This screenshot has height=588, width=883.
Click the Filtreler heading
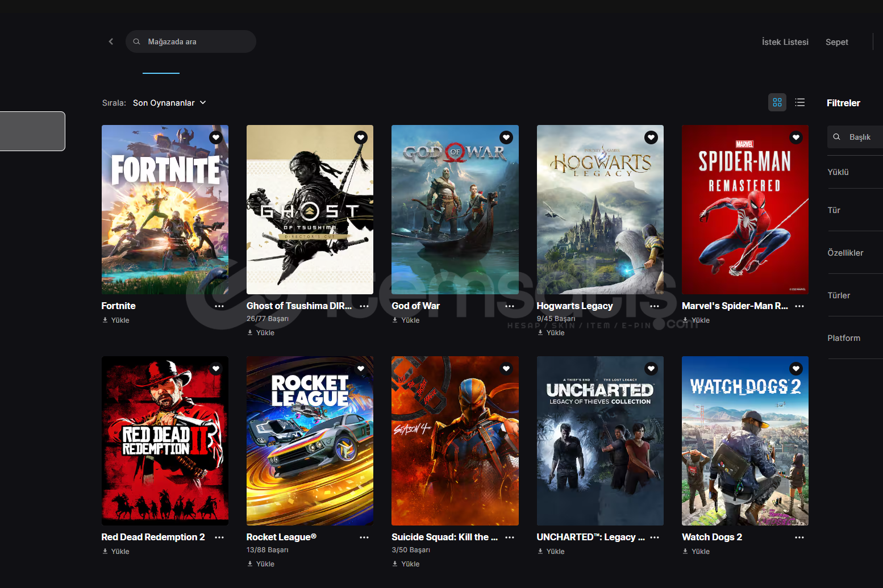click(843, 103)
